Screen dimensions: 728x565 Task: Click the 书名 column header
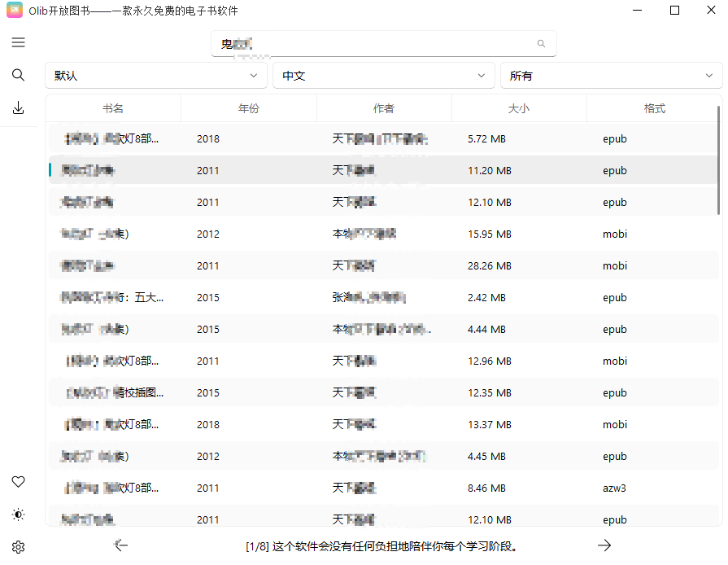point(113,107)
